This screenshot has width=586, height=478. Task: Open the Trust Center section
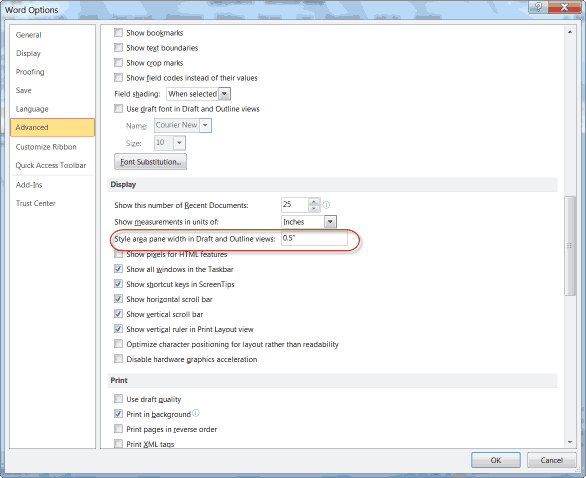[36, 203]
